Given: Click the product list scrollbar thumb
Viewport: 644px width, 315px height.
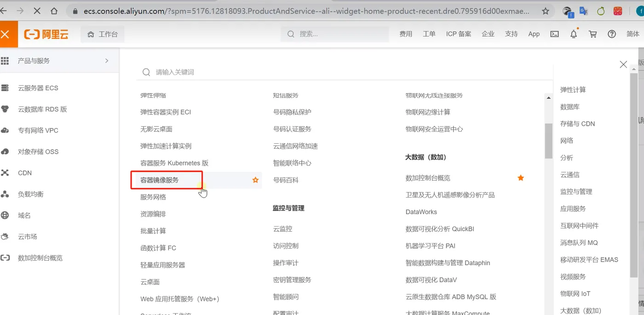Looking at the screenshot, I should point(548,141).
